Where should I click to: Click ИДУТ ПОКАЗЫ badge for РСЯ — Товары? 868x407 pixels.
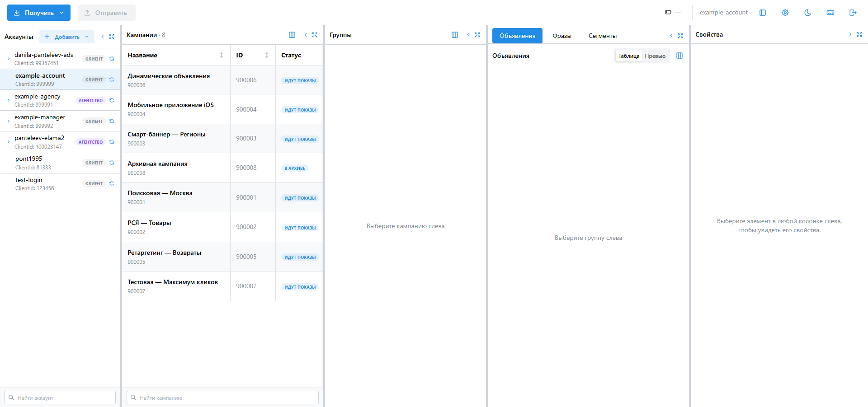click(x=300, y=228)
